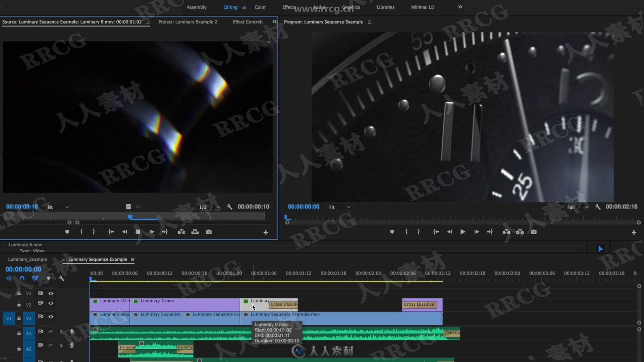Export frame from Source monitor
Image resolution: width=644 pixels, height=362 pixels.
coord(209,232)
